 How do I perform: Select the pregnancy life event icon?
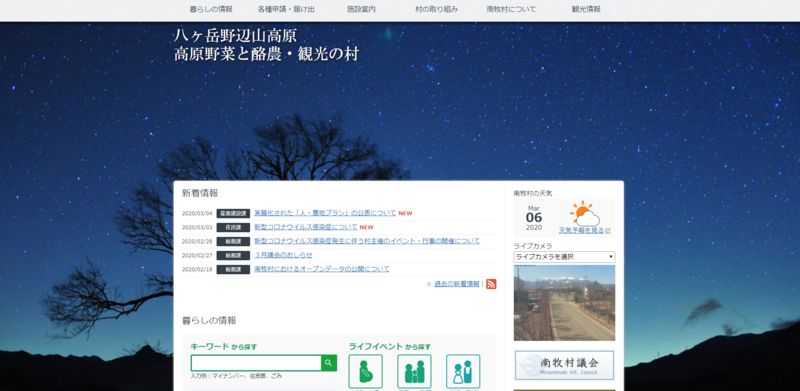[365, 372]
